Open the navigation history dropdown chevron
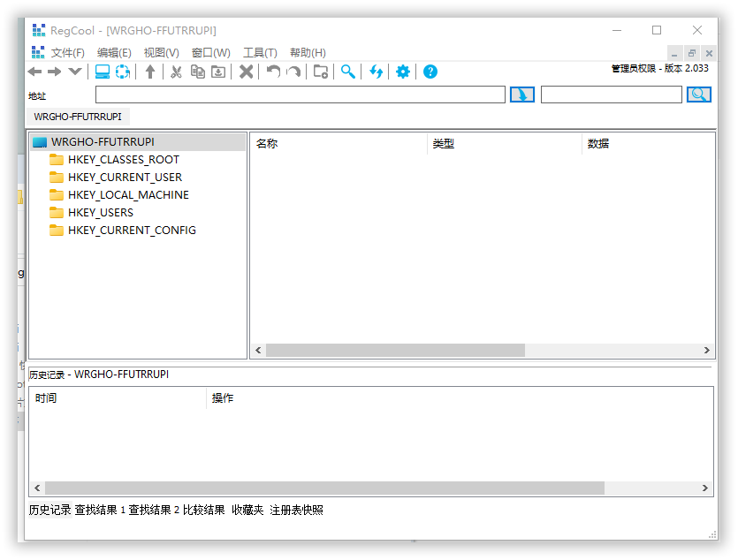Viewport: 738px width, 560px height. click(x=75, y=72)
